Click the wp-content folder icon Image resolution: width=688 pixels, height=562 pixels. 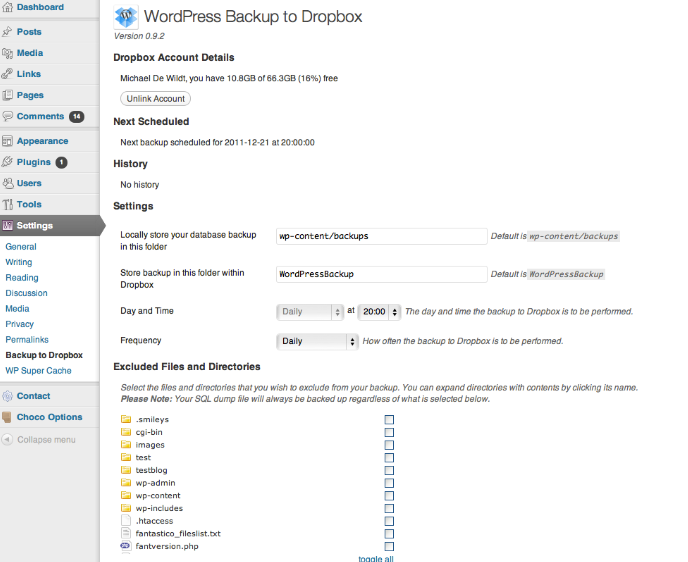click(x=126, y=495)
